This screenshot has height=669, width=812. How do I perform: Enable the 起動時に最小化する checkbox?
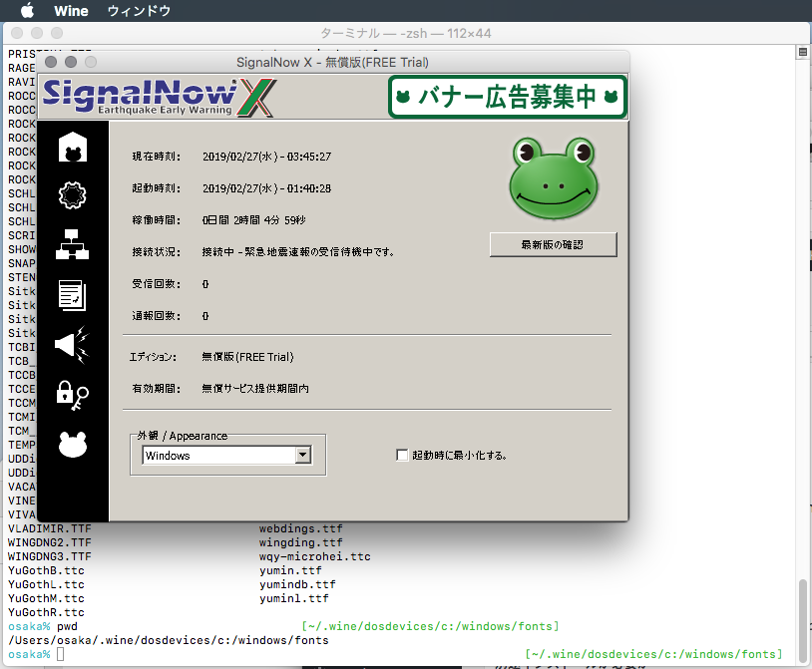[x=402, y=456]
